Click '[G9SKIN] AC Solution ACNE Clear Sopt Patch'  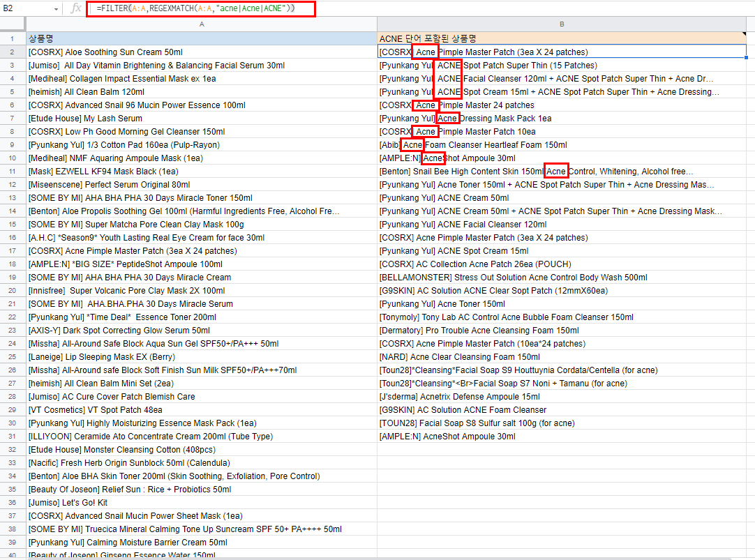tap(562, 291)
